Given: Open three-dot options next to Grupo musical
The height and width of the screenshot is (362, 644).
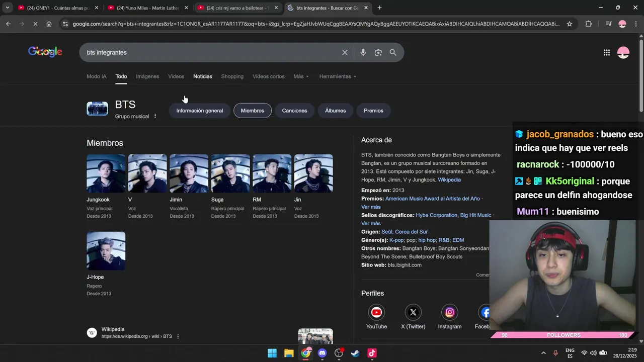Looking at the screenshot, I should point(155,116).
